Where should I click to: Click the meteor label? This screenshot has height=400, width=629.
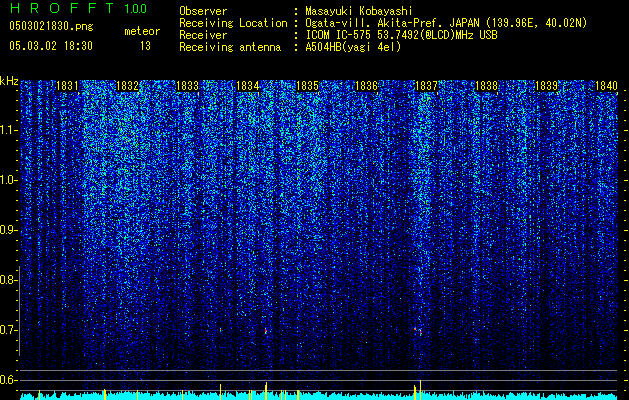coord(142,31)
